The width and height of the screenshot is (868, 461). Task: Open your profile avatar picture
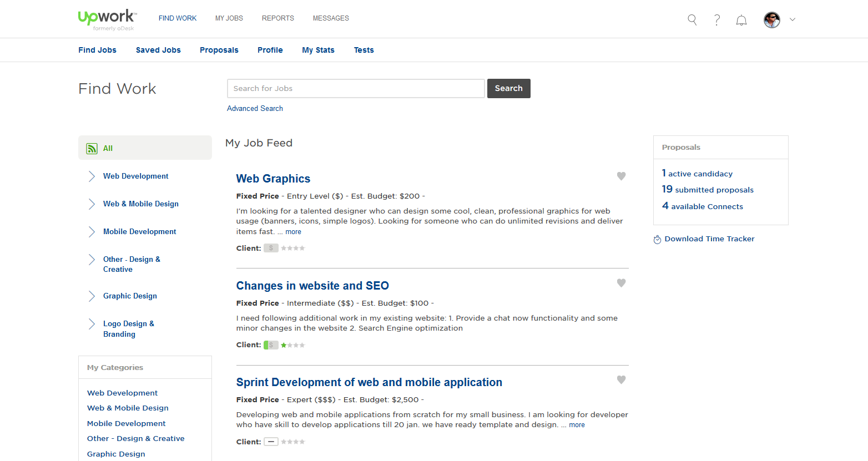tap(771, 19)
